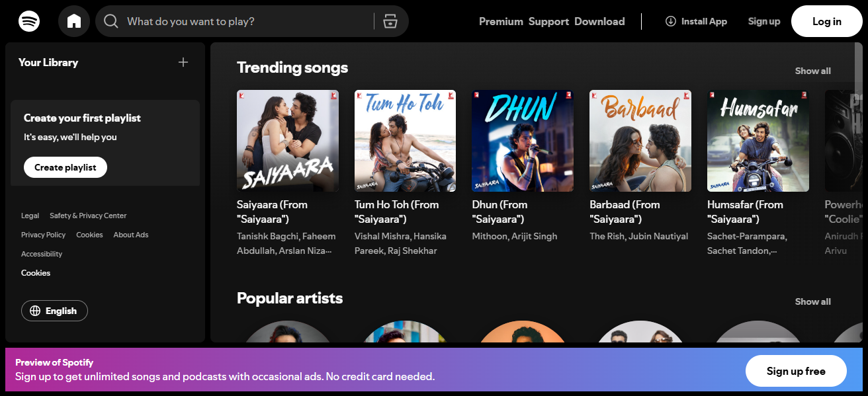Open artist Vishal Mishra
Screen dimensions: 868x396
[382, 236]
